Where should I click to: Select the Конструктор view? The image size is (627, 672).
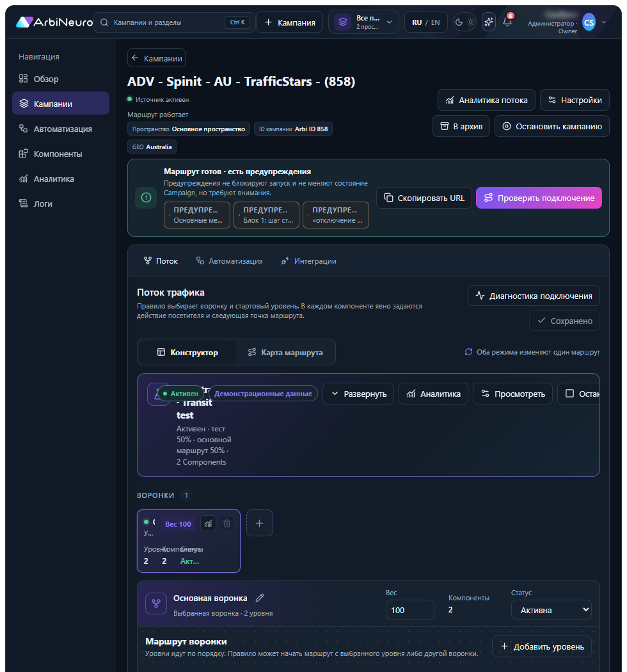tap(187, 352)
